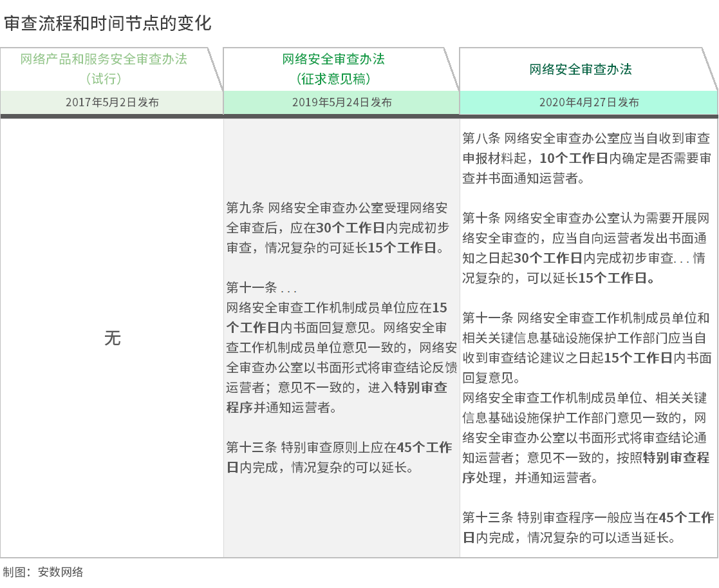The width and height of the screenshot is (719, 588).
Task: Select 第八条 paragraph in the 2020 column
Action: [586, 158]
